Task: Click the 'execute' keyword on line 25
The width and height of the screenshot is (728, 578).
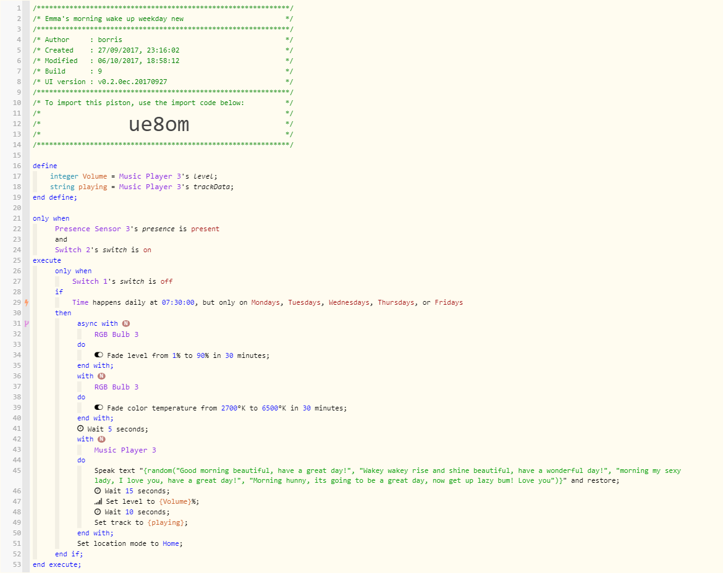Action: point(47,260)
